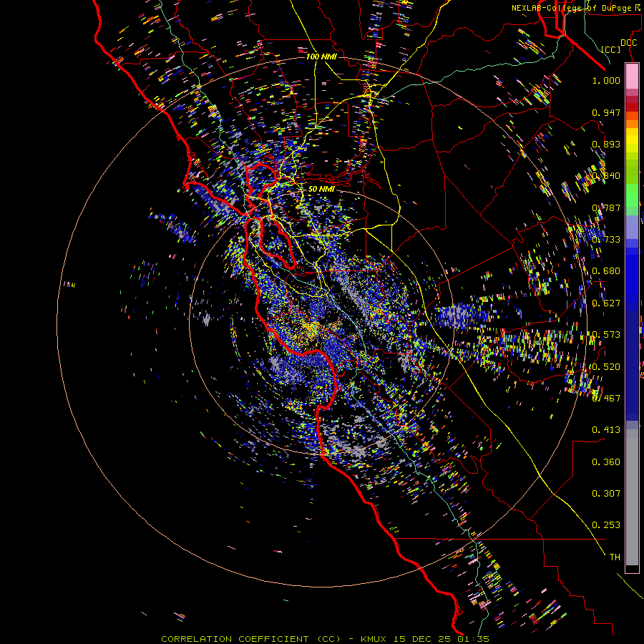This screenshot has height=644, width=644.
Task: Select the 0.787 scale value
Action: pyautogui.click(x=606, y=208)
